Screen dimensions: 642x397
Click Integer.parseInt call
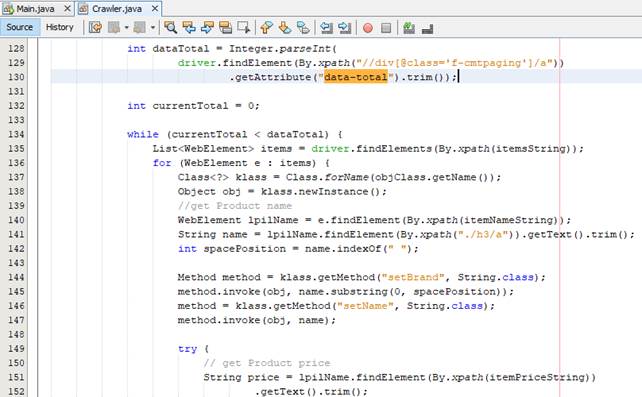click(x=283, y=48)
